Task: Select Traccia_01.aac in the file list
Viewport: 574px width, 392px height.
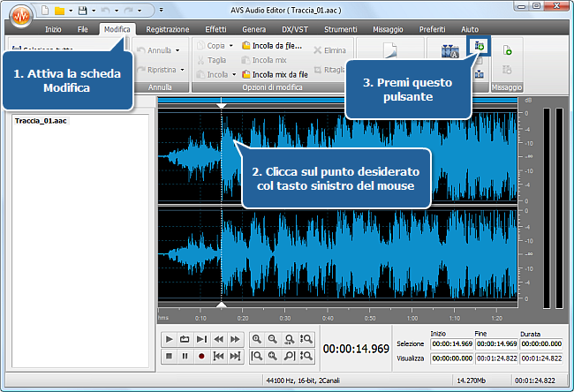Action: click(40, 120)
